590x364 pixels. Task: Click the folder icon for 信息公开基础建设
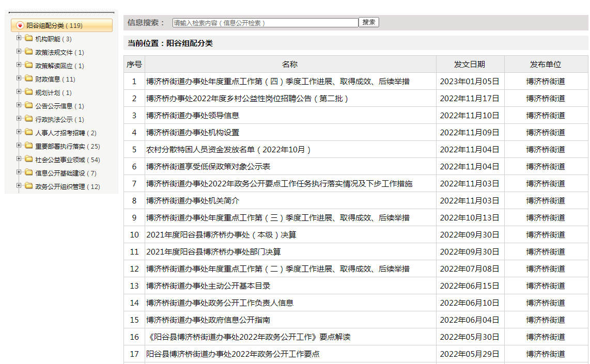coord(28,172)
